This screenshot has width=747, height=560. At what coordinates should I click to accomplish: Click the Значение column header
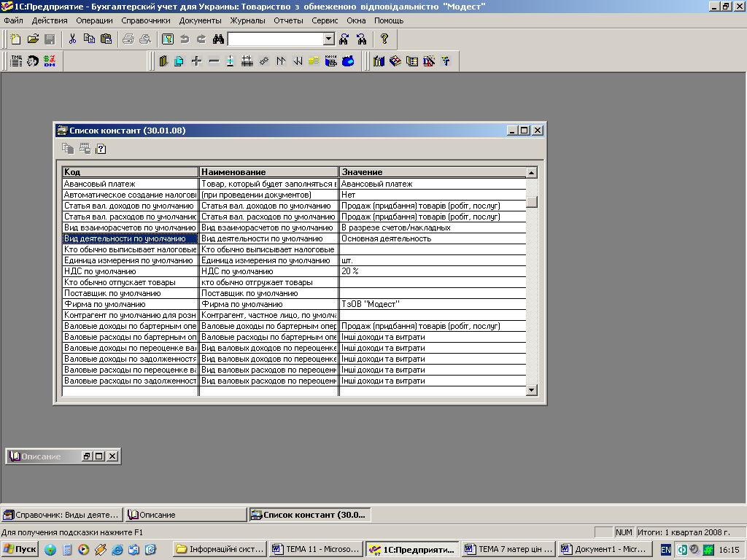433,172
